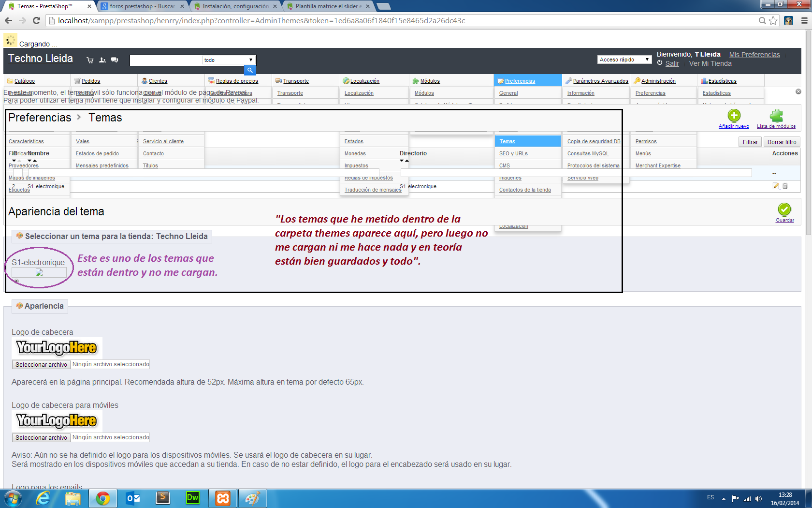This screenshot has height=508, width=812.
Task: Open the XAMPP icon in the taskbar
Action: coord(223,498)
